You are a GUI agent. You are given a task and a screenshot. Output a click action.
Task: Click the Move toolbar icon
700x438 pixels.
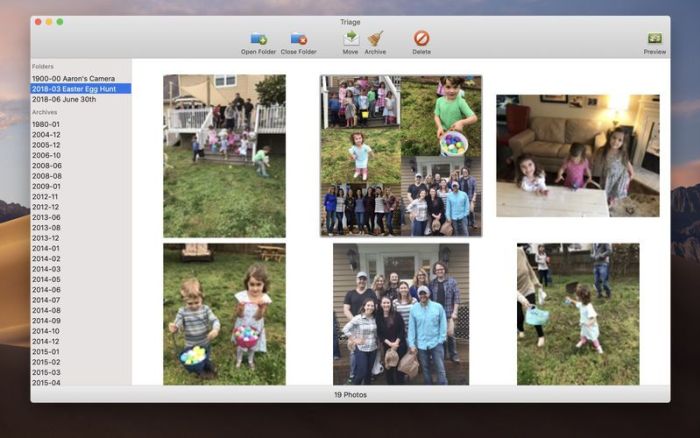(x=351, y=38)
